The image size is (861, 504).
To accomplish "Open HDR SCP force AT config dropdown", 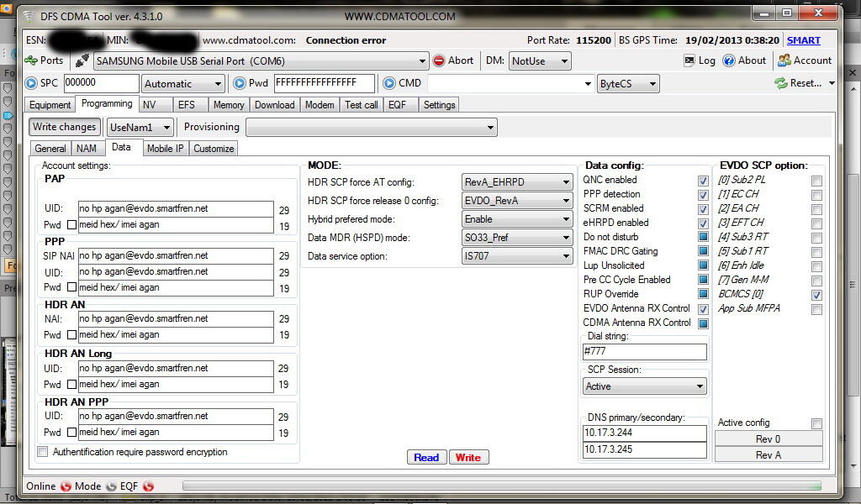I will click(517, 182).
